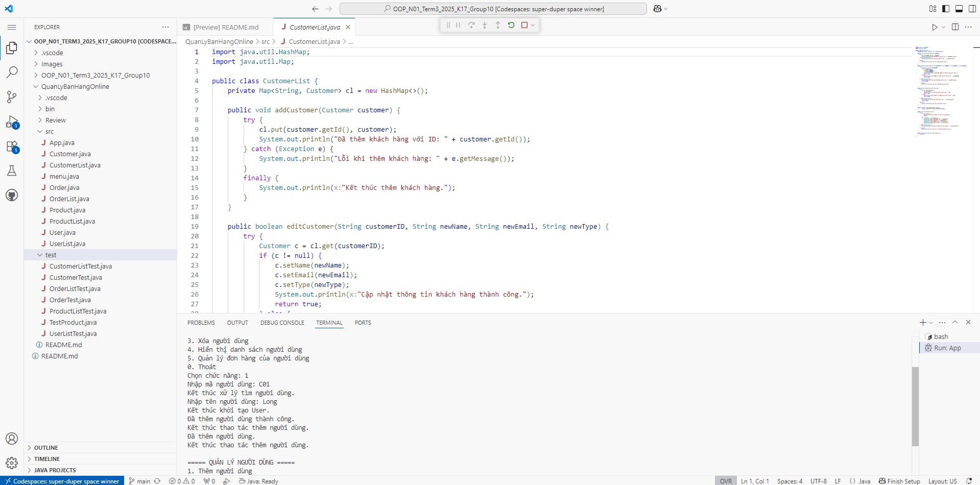The width and height of the screenshot is (980, 485).
Task: Toggle OVR overtype mode in the status bar
Action: (x=726, y=481)
